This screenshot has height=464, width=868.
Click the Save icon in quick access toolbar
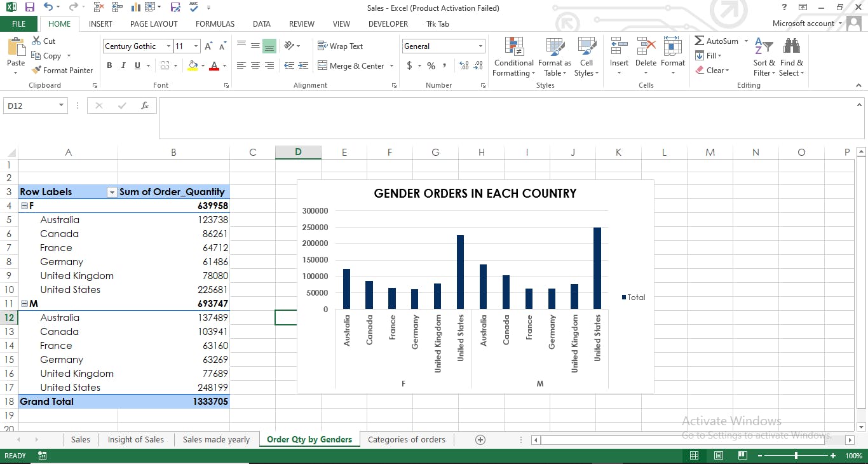click(x=29, y=8)
